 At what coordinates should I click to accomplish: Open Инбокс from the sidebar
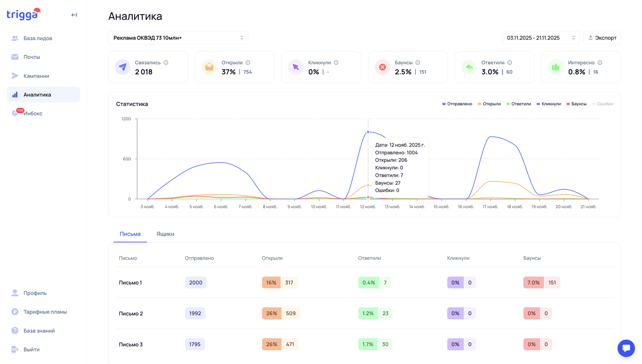click(33, 113)
